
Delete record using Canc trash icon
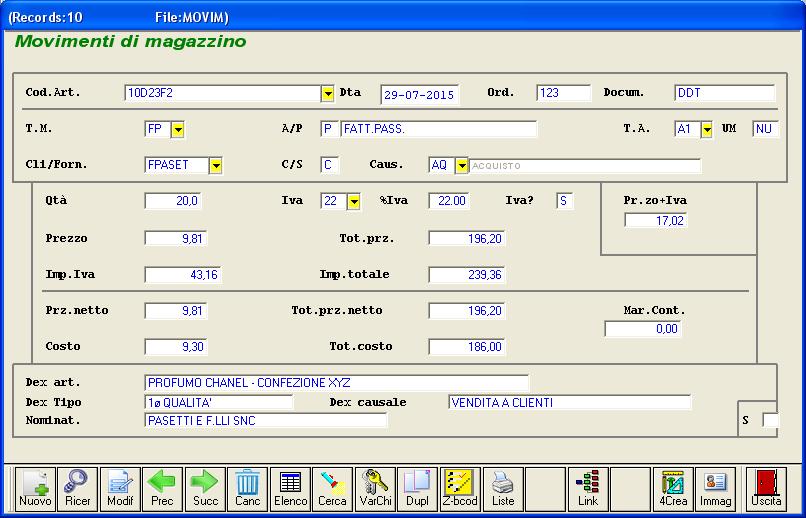[248, 489]
